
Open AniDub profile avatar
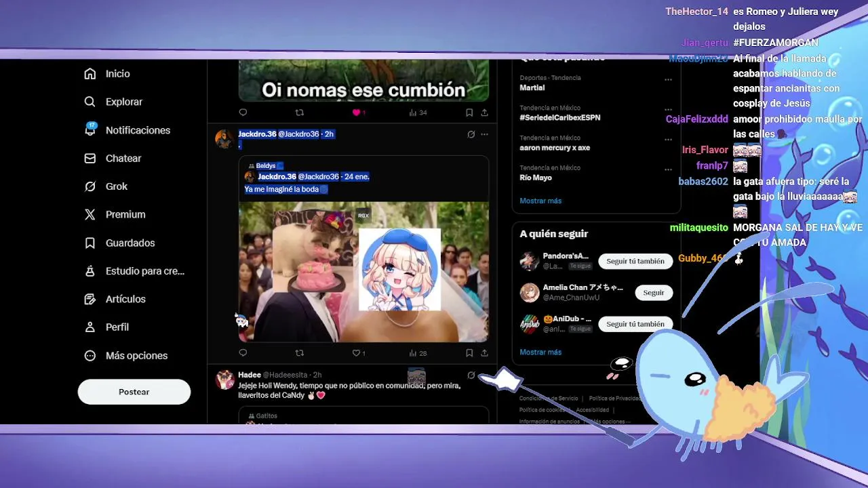point(530,324)
